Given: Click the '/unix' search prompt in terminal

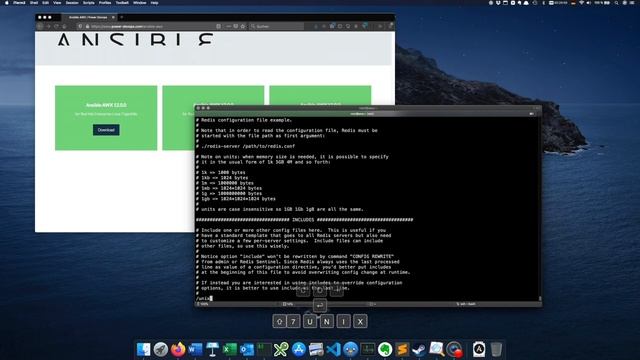Looking at the screenshot, I should (x=203, y=298).
